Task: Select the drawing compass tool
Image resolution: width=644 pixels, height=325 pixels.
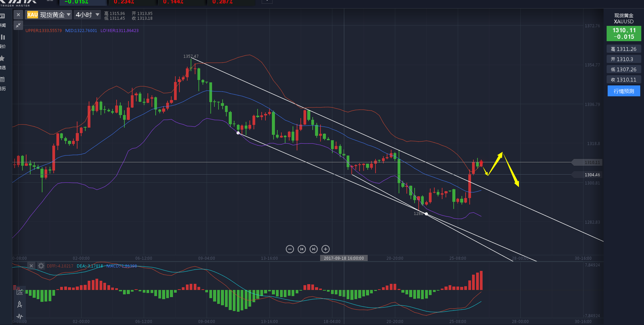Action: click(x=20, y=304)
